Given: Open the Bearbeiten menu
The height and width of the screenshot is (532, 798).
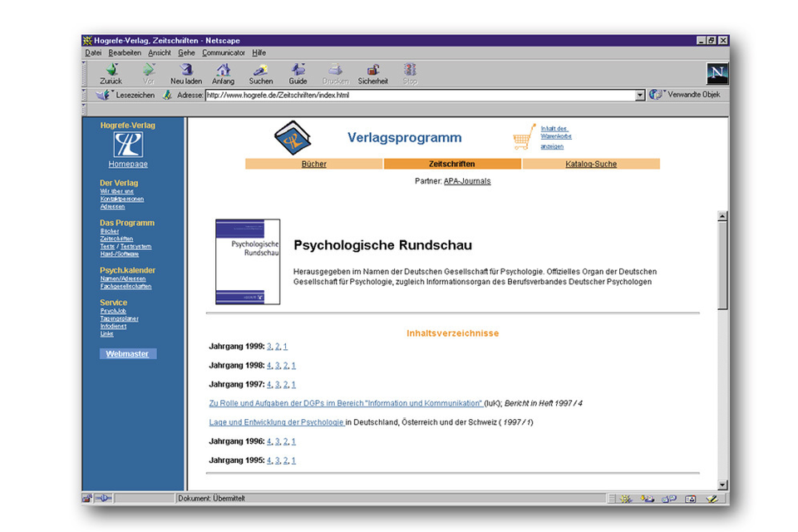Looking at the screenshot, I should pos(125,52).
